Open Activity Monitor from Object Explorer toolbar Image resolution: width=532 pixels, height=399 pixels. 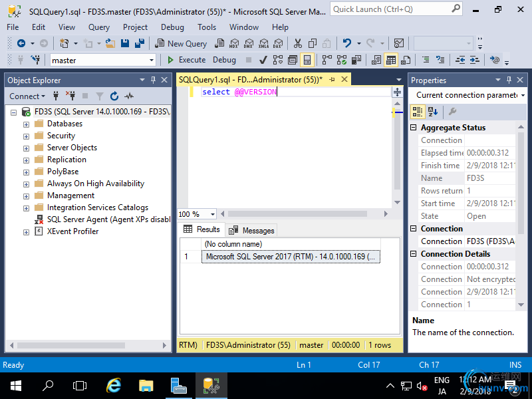(x=129, y=96)
